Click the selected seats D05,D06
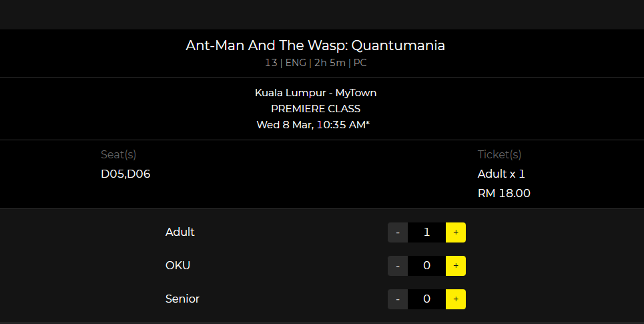 coord(125,174)
